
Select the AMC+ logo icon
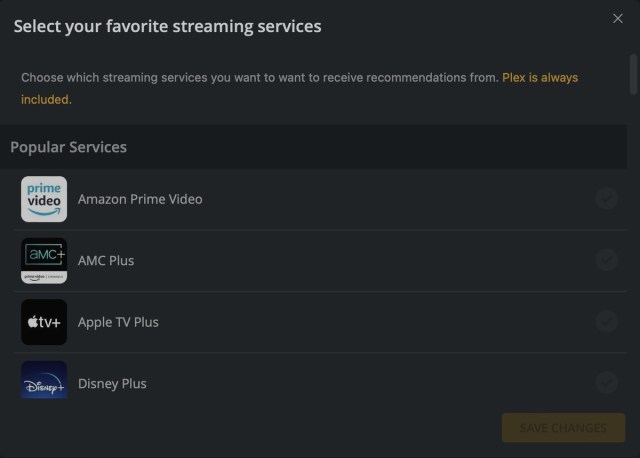44,261
